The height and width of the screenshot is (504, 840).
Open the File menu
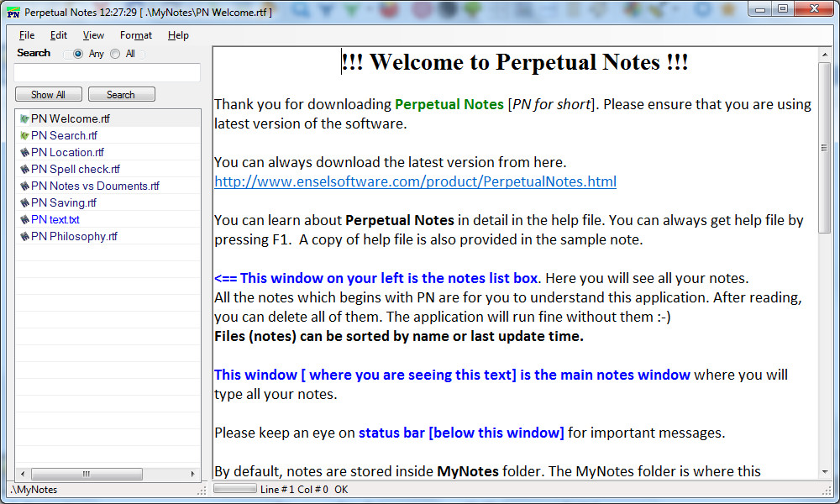[27, 35]
